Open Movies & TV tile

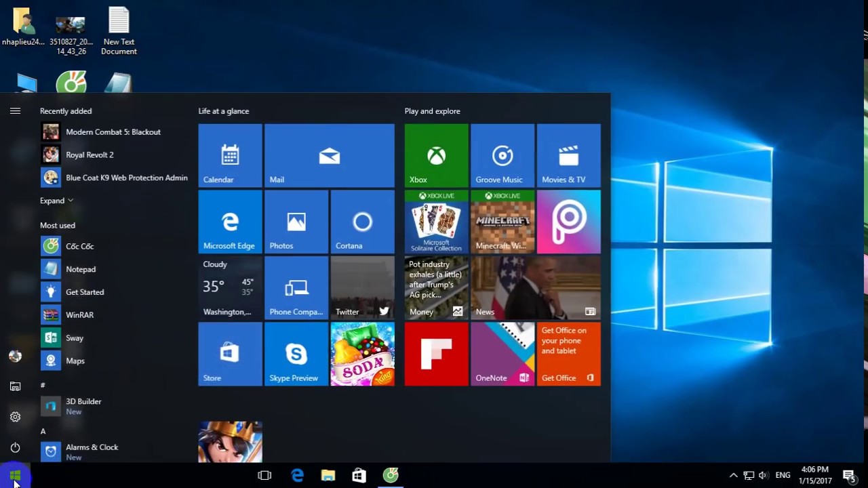pos(568,155)
